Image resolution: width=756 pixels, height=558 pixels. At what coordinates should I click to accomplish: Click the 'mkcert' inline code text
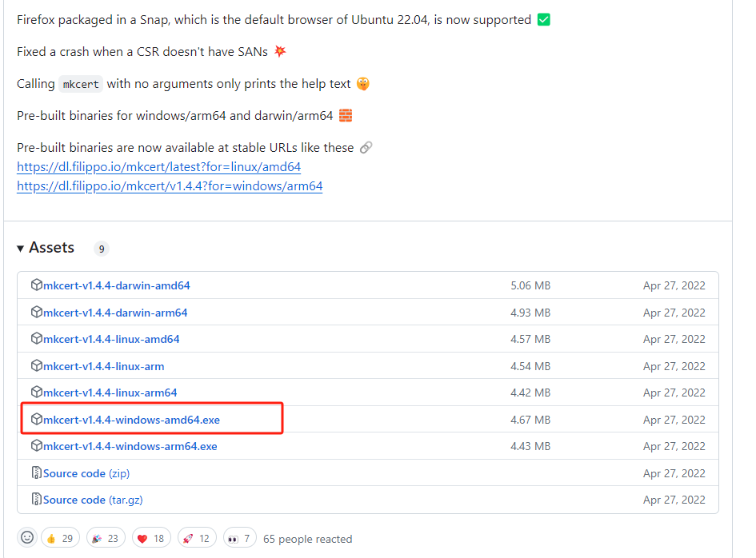81,84
